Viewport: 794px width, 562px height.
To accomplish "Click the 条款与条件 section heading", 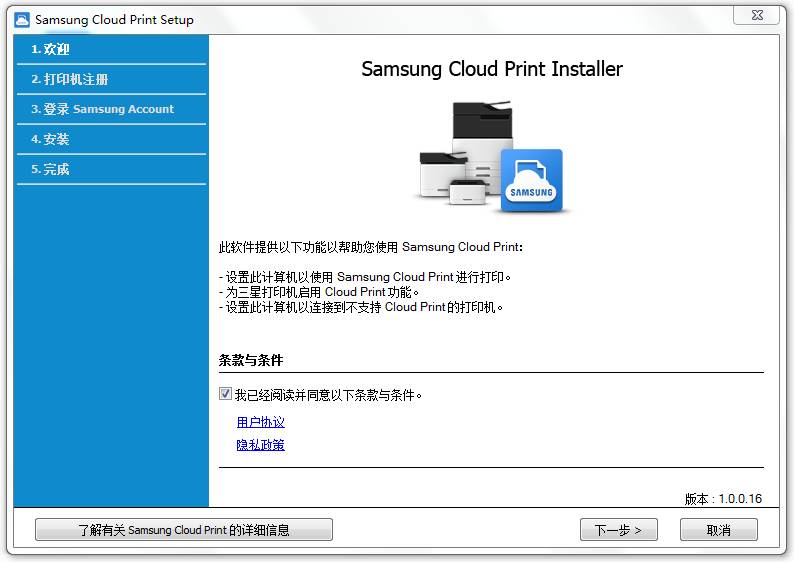I will pyautogui.click(x=251, y=360).
